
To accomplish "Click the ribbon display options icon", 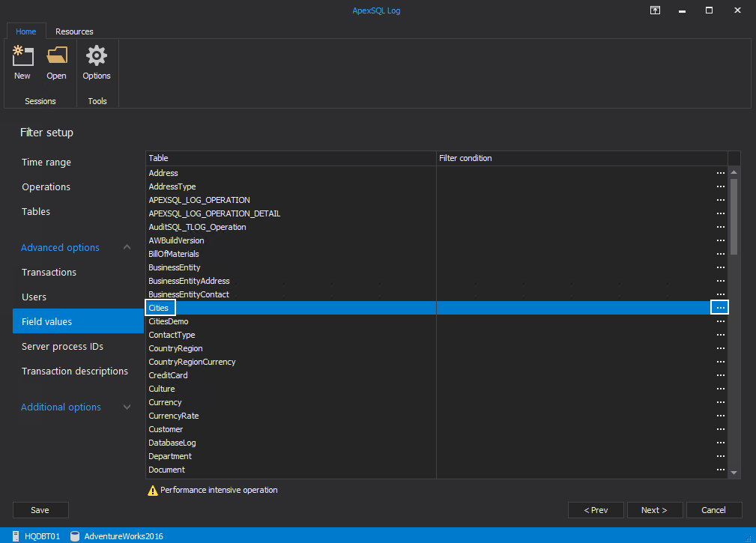I will point(655,10).
